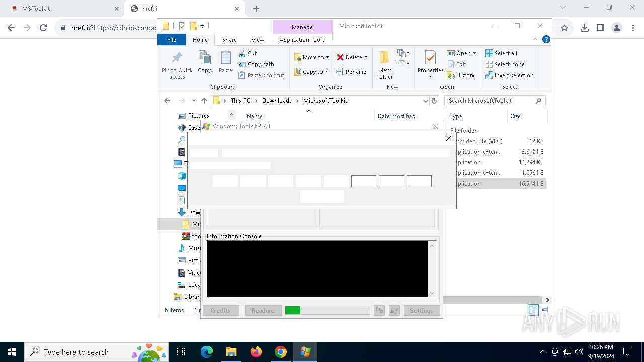
Task: Click Copy path in Clipboard group
Action: tap(256, 64)
